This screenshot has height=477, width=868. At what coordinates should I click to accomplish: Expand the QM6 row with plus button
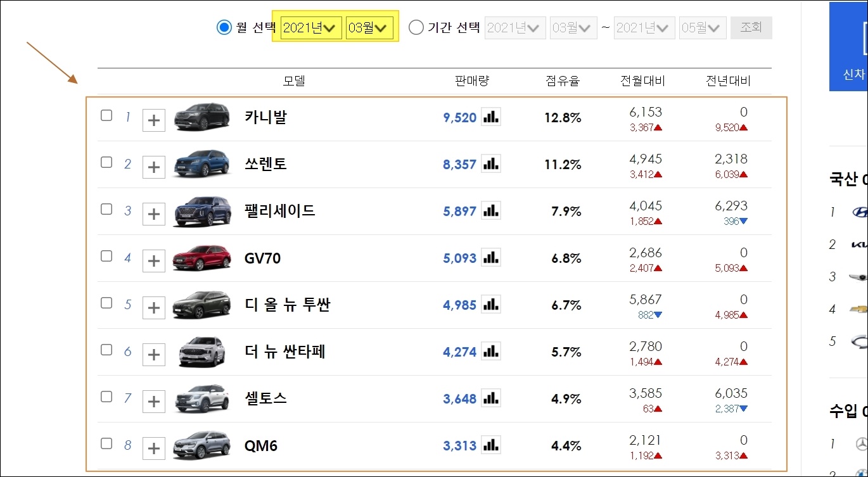coord(154,448)
